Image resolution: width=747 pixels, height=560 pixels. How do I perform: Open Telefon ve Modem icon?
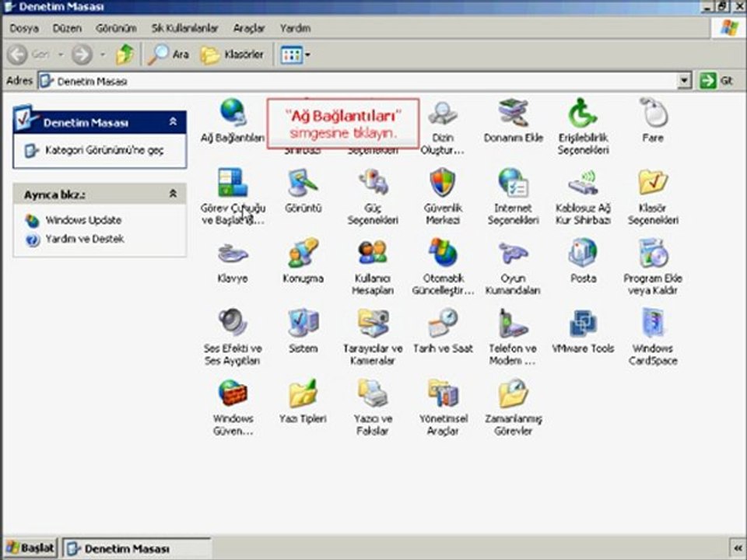513,323
